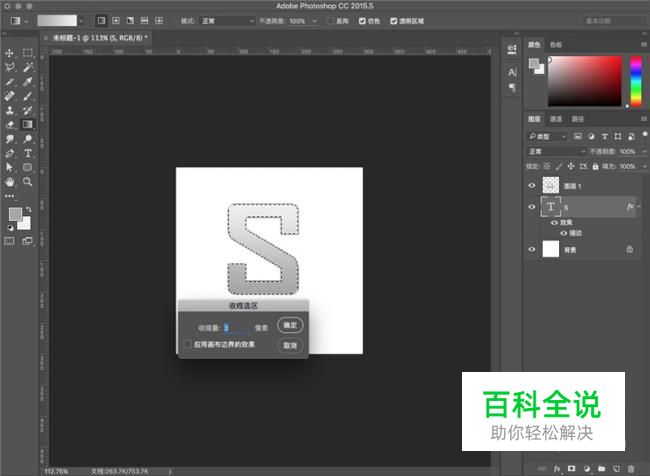Delete layer with trash icon
The image size is (650, 476).
(x=631, y=469)
